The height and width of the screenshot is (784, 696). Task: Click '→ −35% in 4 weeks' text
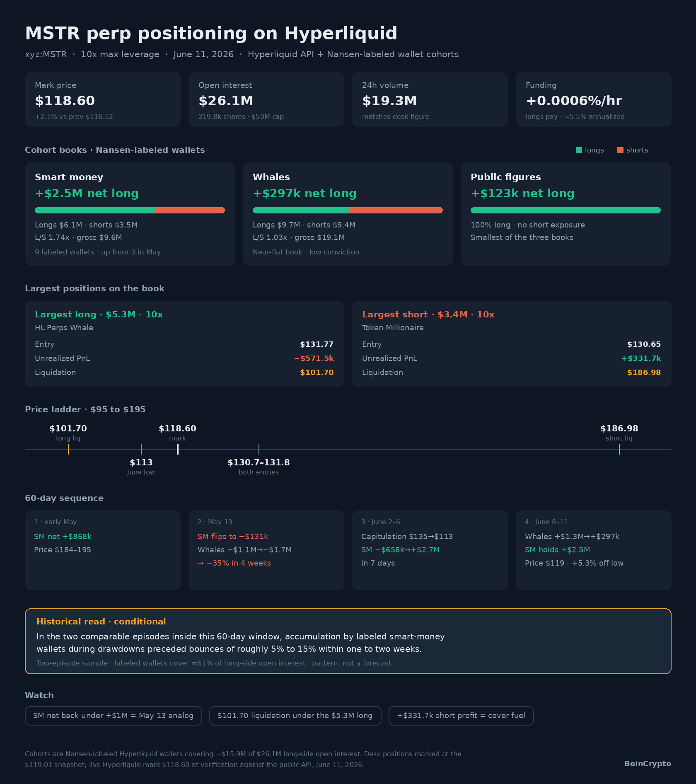pos(234,563)
